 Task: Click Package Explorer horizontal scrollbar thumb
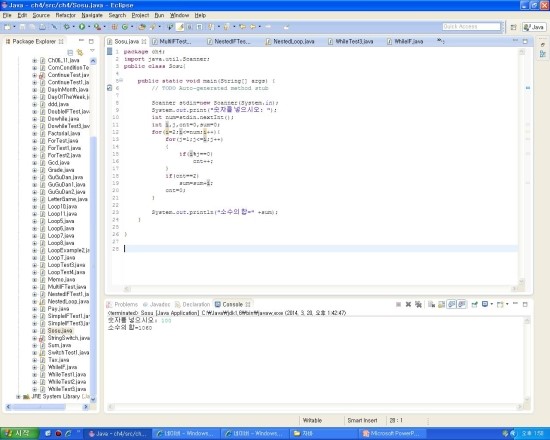[x=39, y=407]
